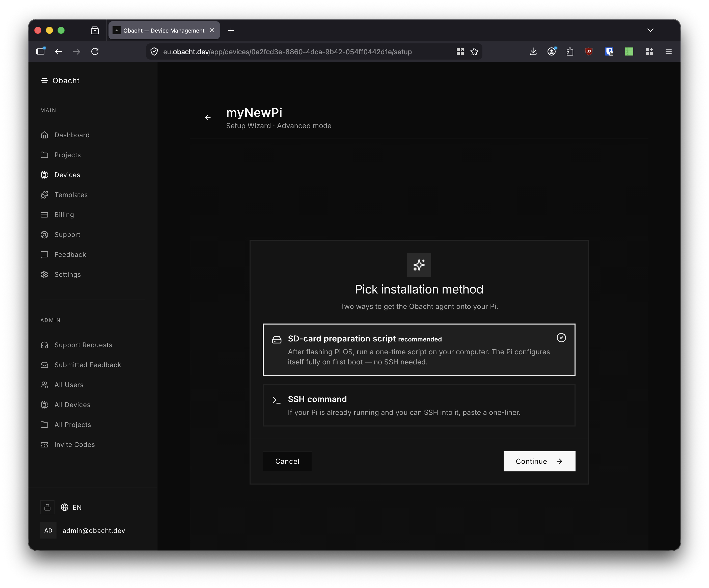The width and height of the screenshot is (709, 588).
Task: Open a new browser tab
Action: 231,31
